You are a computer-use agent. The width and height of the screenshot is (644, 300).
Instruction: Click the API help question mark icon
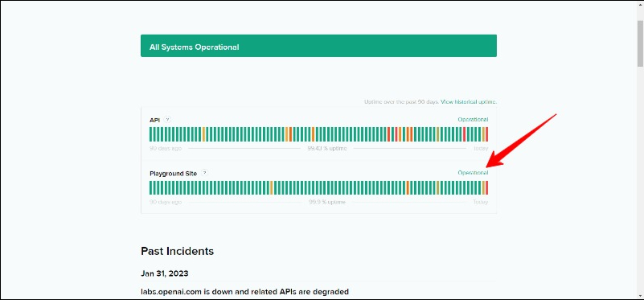click(x=167, y=120)
